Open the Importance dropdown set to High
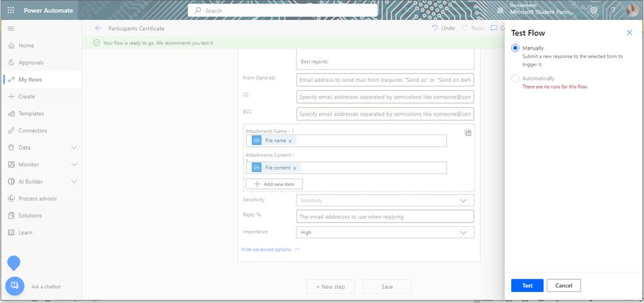This screenshot has height=303, width=644. pos(385,232)
